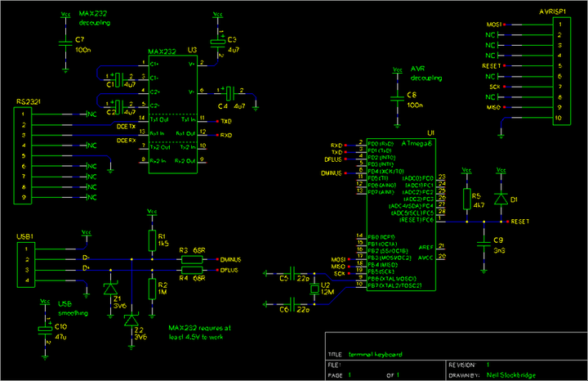Image resolution: width=588 pixels, height=381 pixels.
Task: Select the C9 3n3 capacitor symbol
Action: (483, 241)
